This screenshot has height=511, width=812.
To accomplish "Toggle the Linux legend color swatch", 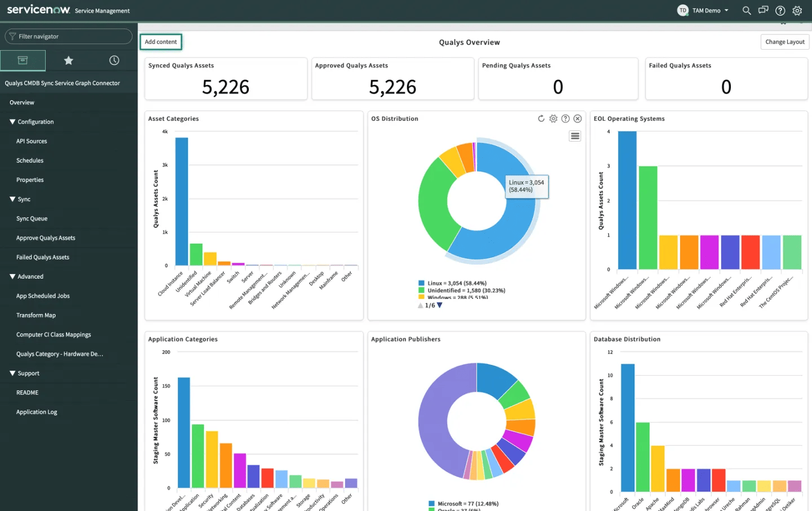I will (421, 283).
